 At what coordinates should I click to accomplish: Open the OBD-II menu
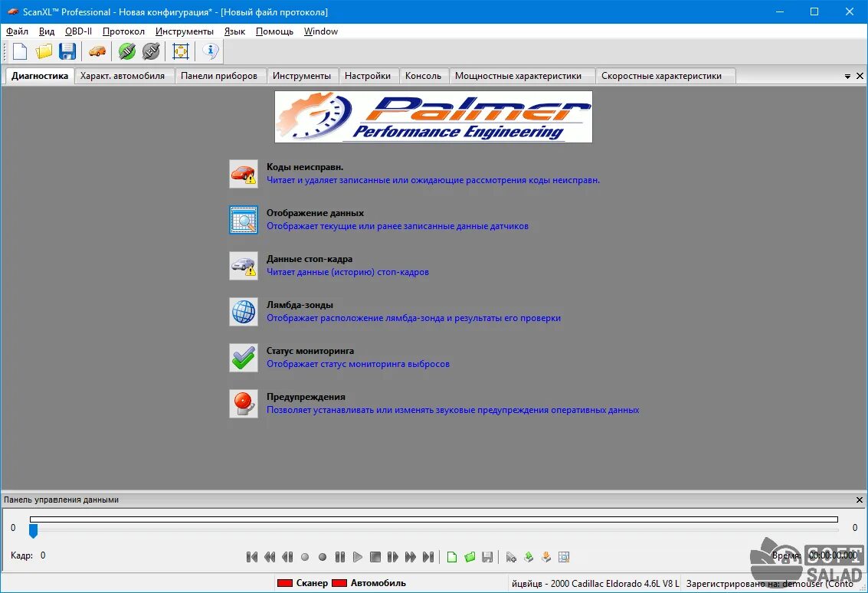pos(79,31)
